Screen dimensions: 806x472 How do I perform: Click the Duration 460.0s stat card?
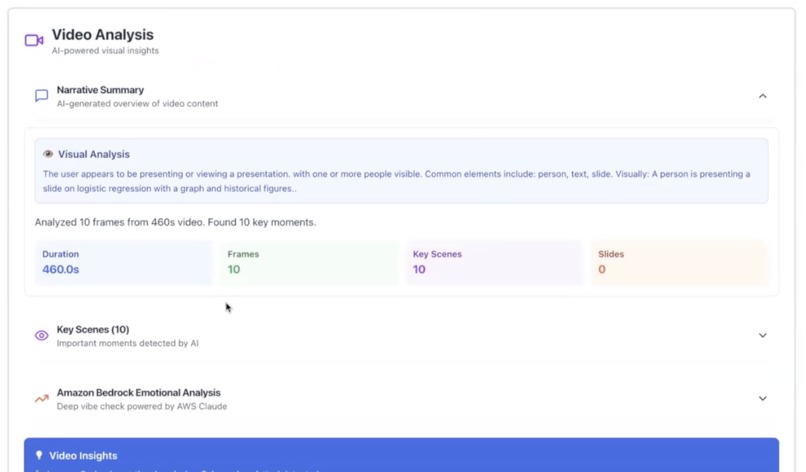click(x=123, y=262)
